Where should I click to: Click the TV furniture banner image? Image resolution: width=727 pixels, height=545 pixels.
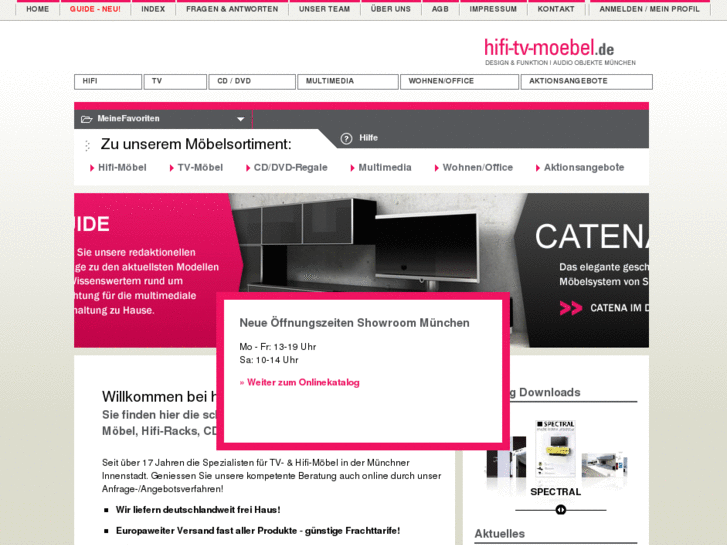(378, 243)
